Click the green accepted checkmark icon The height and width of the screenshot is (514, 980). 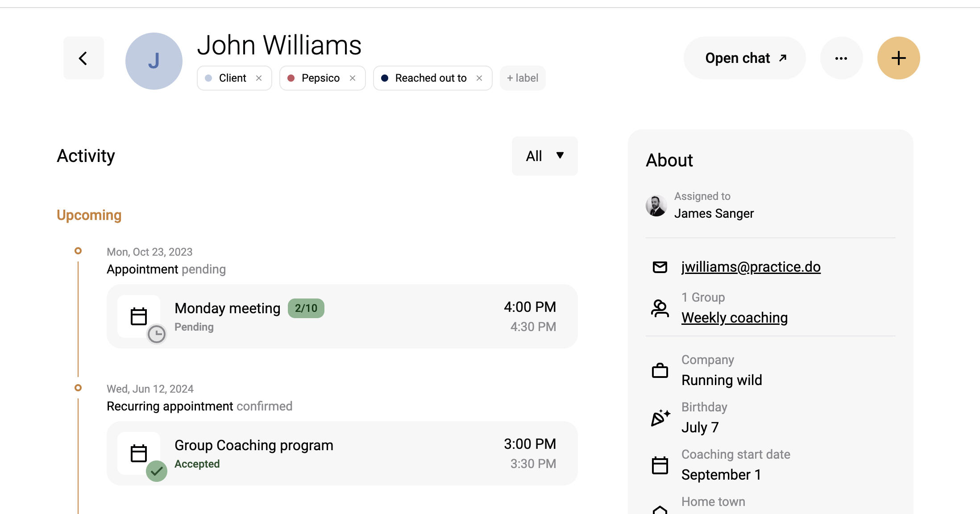pyautogui.click(x=157, y=471)
